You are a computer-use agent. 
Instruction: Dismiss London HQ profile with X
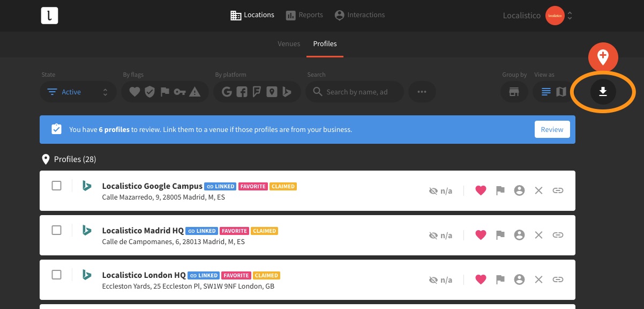[539, 279]
